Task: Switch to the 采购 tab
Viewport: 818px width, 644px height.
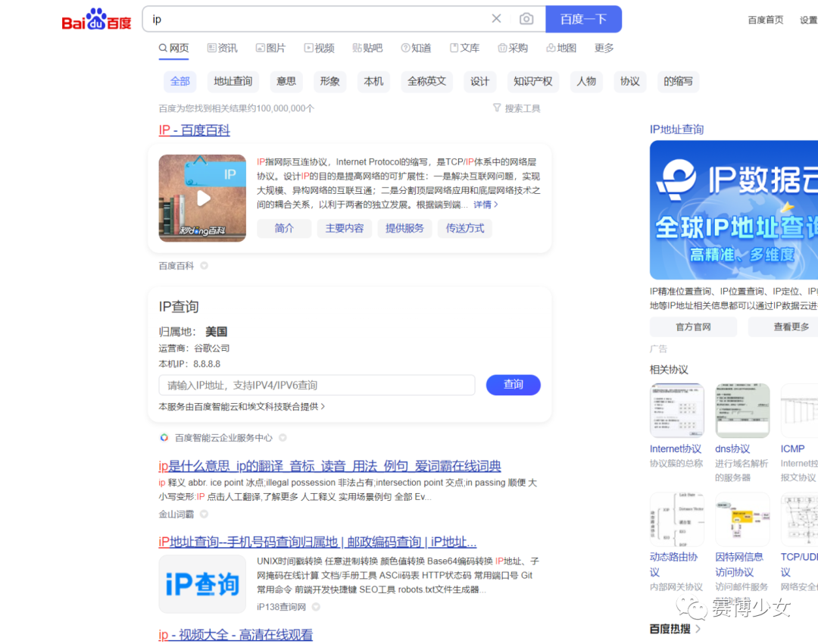Action: 513,48
